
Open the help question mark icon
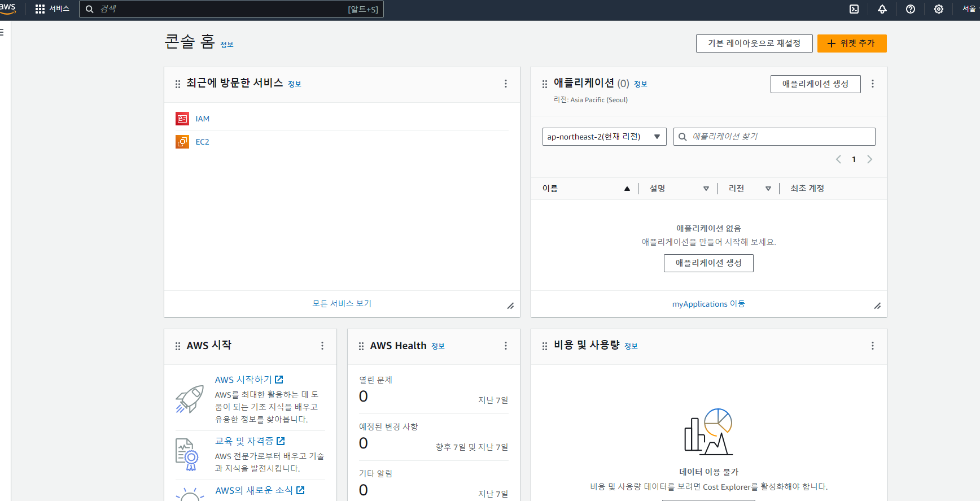(x=911, y=9)
